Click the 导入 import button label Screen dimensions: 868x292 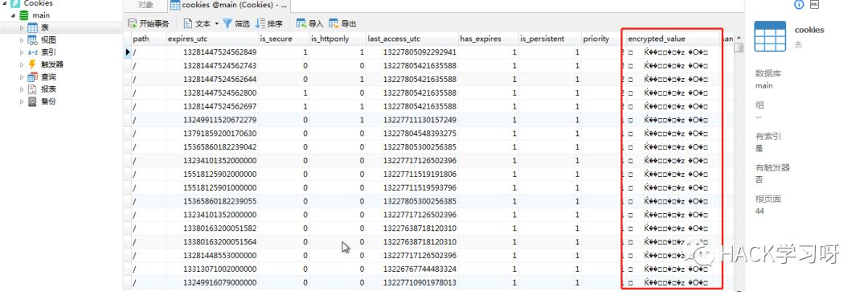tap(316, 24)
